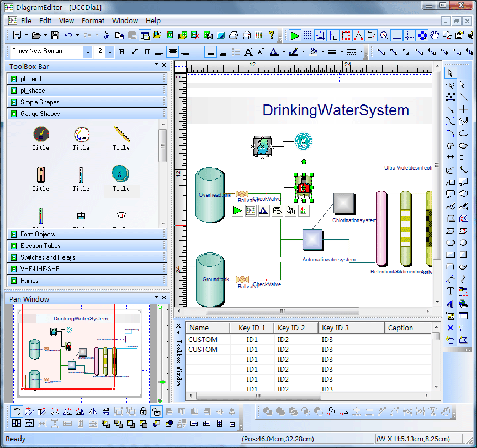Open the Format menu
The height and width of the screenshot is (448, 477).
93,21
